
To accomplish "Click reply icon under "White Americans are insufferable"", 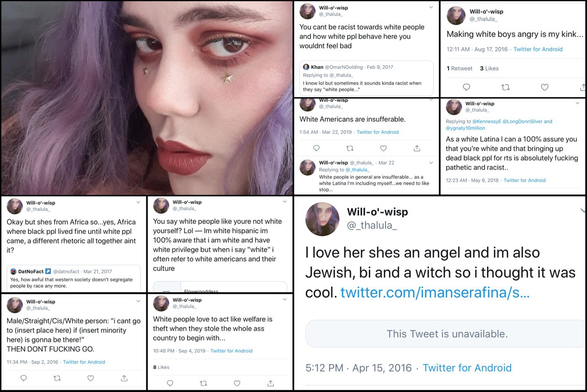I will pos(316,148).
